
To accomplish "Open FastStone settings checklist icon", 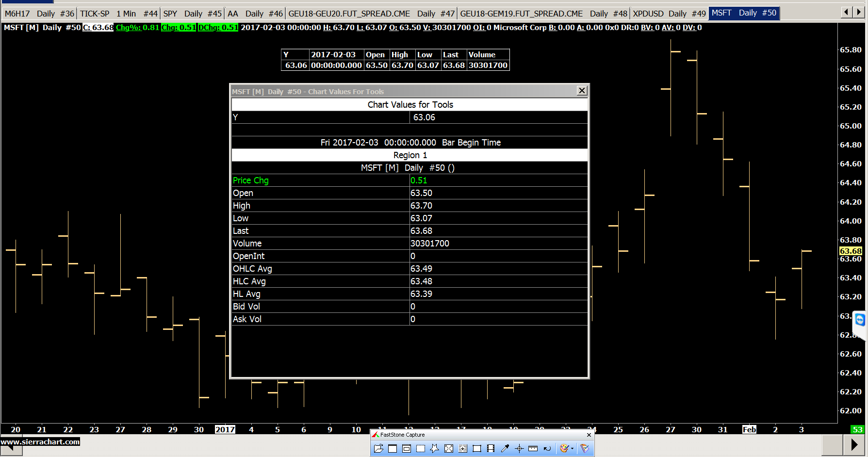I will pos(585,448).
